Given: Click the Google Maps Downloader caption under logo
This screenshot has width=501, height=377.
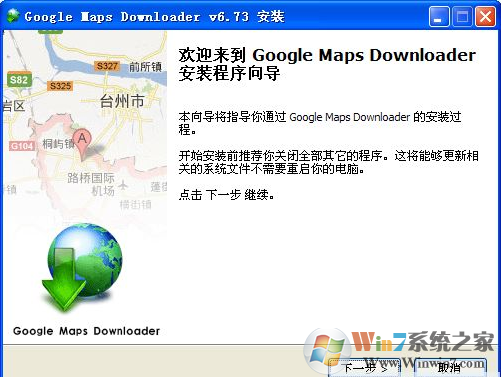Looking at the screenshot, I should [x=86, y=331].
